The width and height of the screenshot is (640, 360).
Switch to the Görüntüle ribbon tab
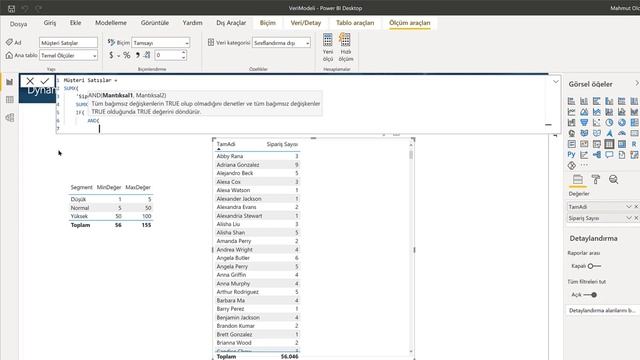155,23
